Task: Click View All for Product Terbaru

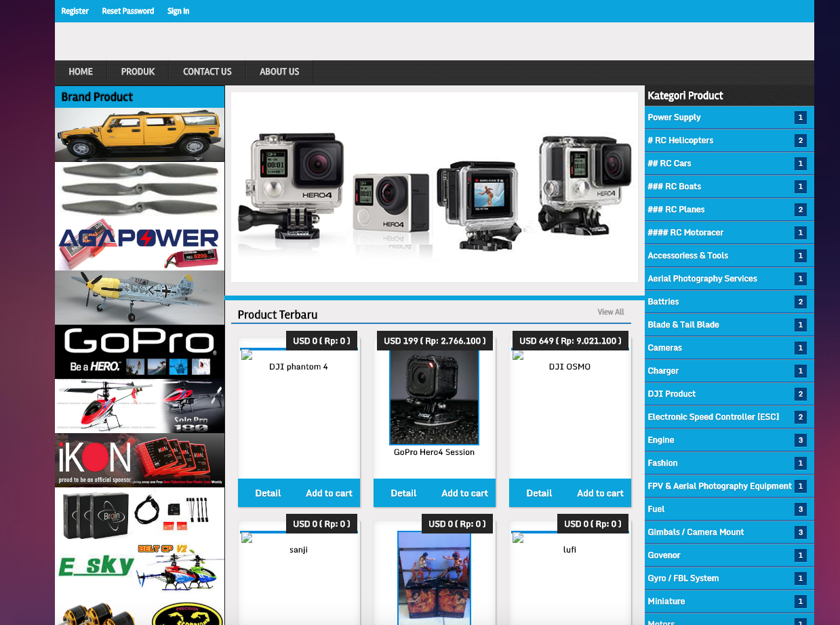Action: [610, 312]
